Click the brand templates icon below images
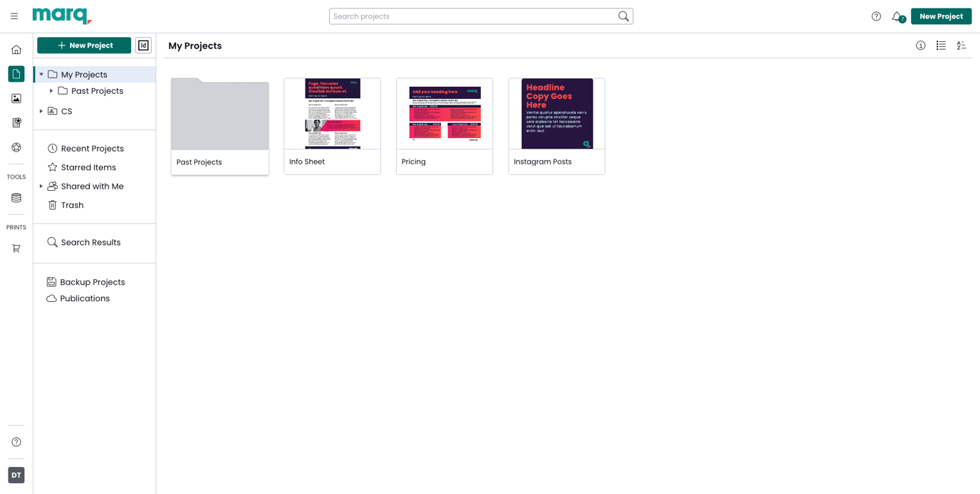 (x=16, y=122)
